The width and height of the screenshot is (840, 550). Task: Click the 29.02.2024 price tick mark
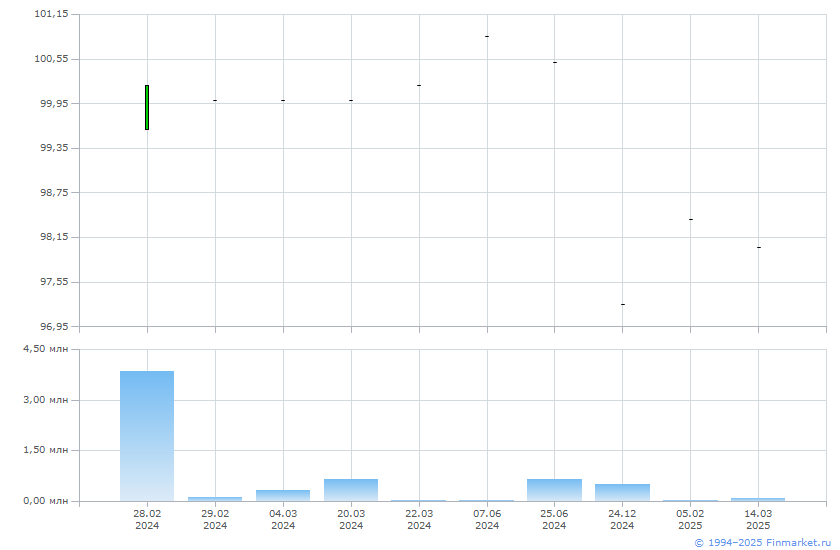pos(215,100)
